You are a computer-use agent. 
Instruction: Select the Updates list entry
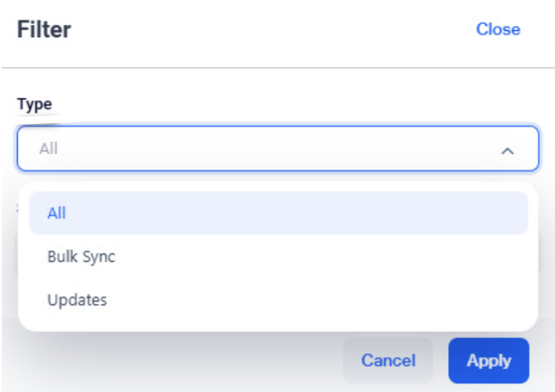pos(278,300)
